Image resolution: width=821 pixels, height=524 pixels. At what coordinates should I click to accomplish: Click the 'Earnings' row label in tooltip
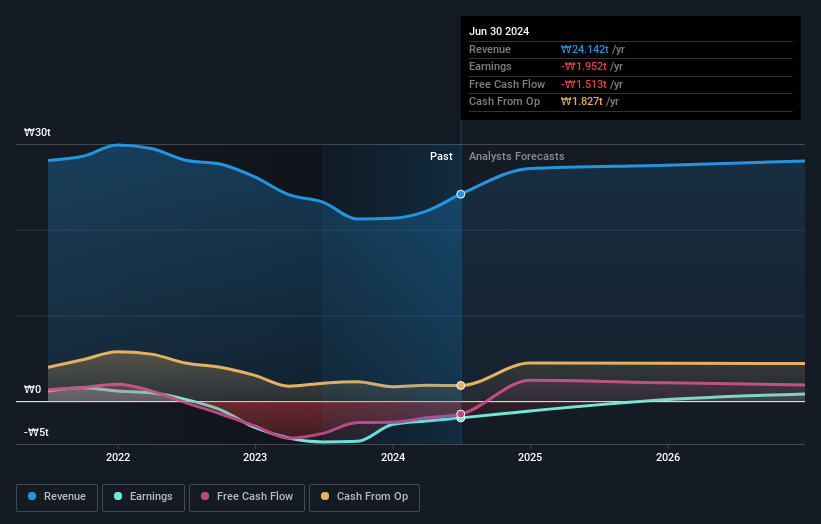(490, 66)
